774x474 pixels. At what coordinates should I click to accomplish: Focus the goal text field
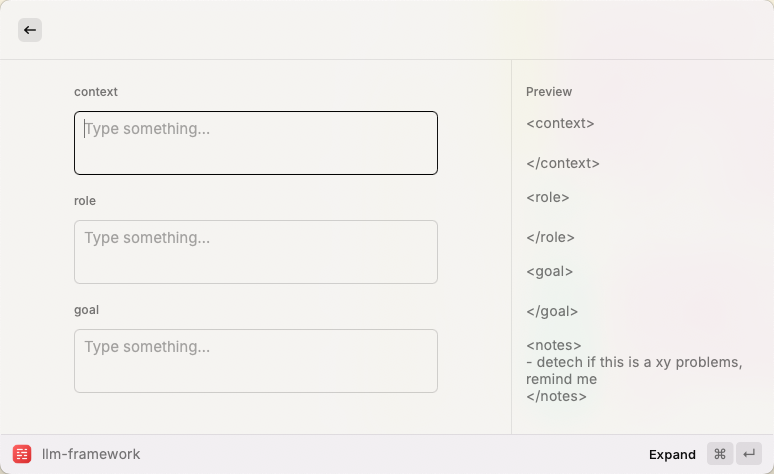pyautogui.click(x=256, y=361)
